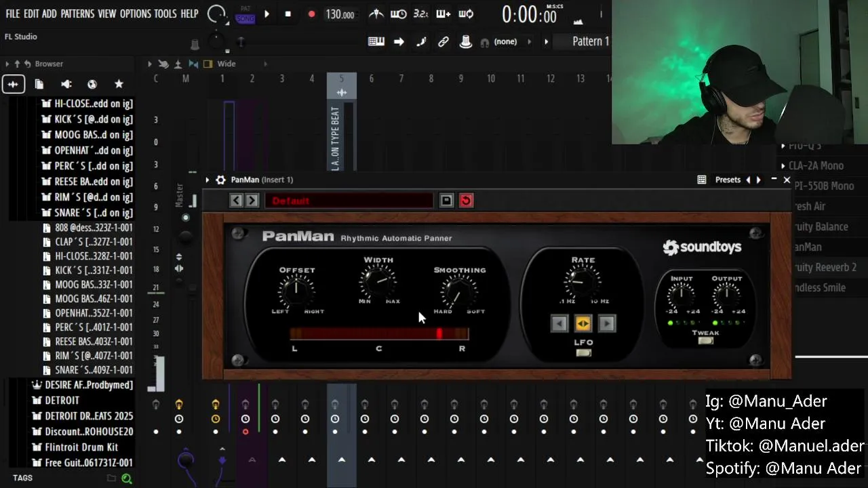Expand the Browser options arrow
The image size is (868, 488).
(7, 64)
